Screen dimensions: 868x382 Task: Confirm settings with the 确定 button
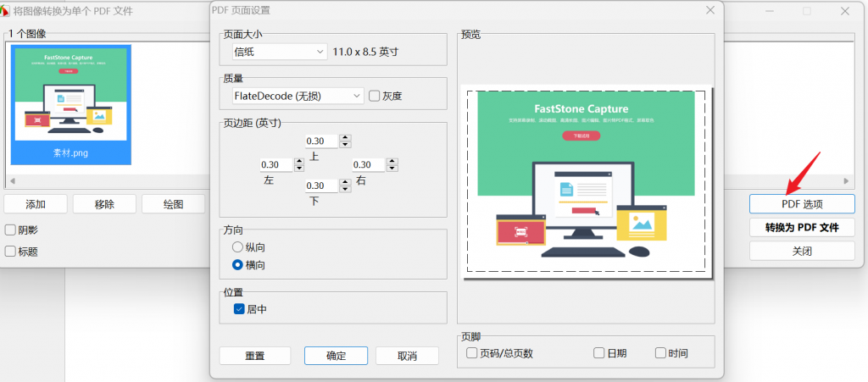(336, 356)
